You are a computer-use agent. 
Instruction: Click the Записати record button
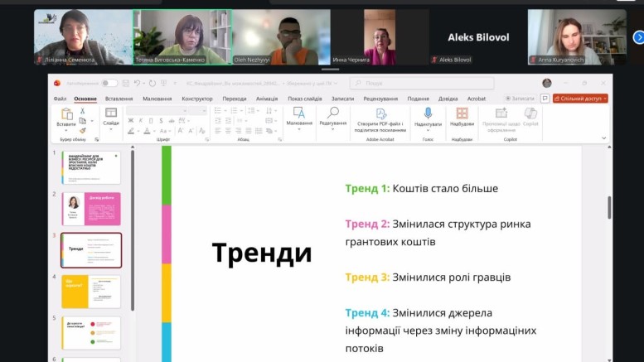tap(521, 99)
